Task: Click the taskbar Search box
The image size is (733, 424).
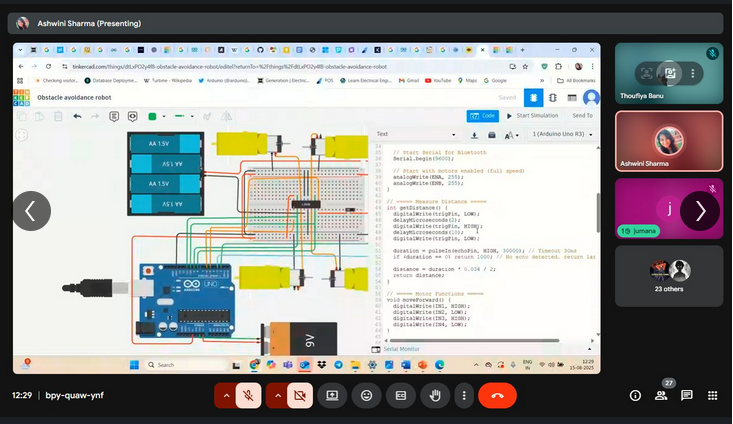Action: 187,365
